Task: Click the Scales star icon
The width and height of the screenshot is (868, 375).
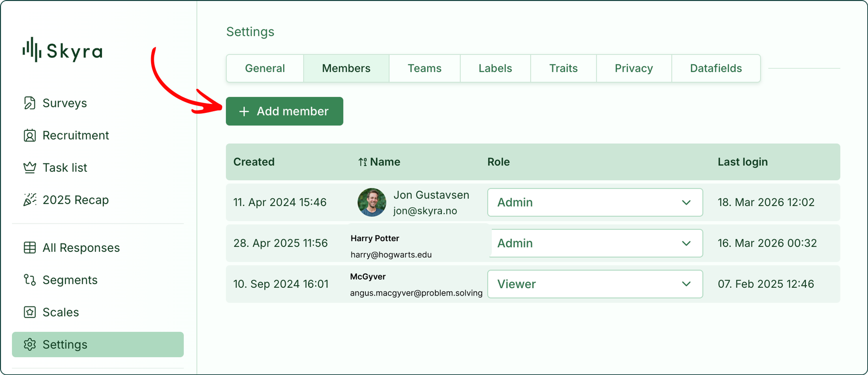Action: [x=30, y=312]
